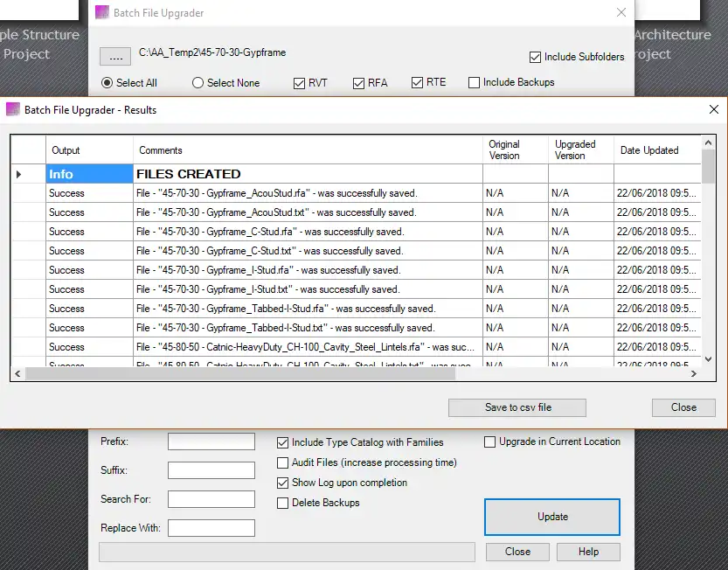Click the Update button

(551, 517)
